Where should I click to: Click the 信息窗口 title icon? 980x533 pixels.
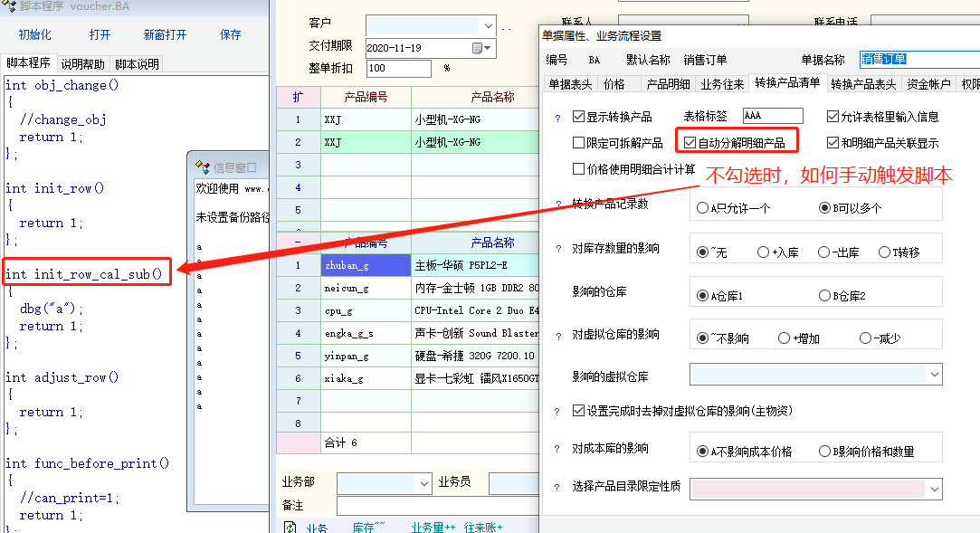click(203, 167)
